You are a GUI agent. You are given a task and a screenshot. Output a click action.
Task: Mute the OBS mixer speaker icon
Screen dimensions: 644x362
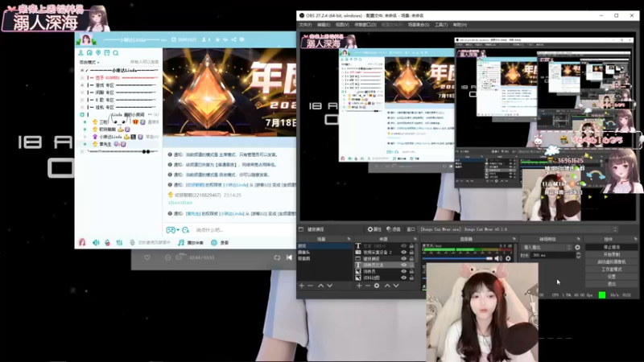498,258
